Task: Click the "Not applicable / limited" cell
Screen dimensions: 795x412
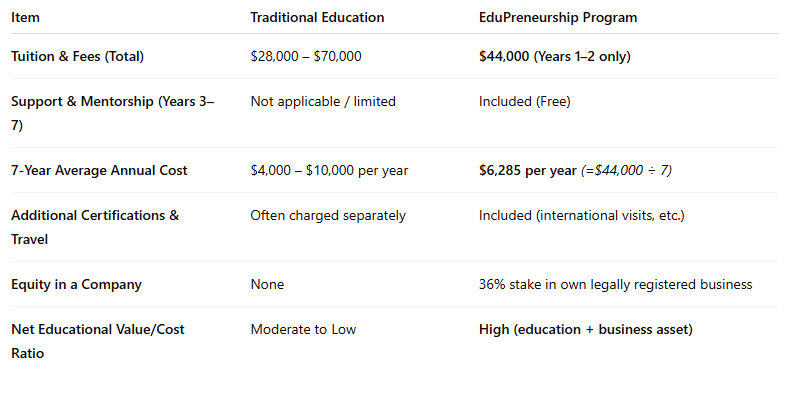Action: click(x=323, y=101)
